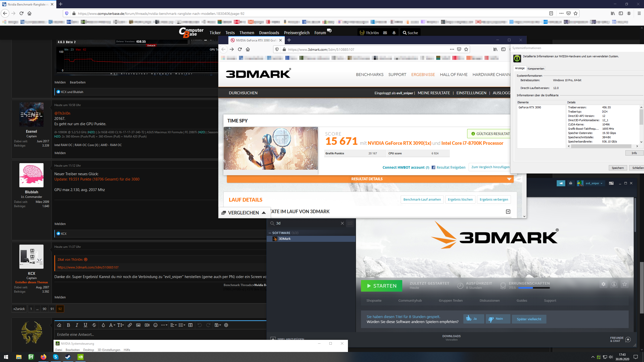Open the smiley emoji picker
644x362 pixels.
[x=155, y=325]
